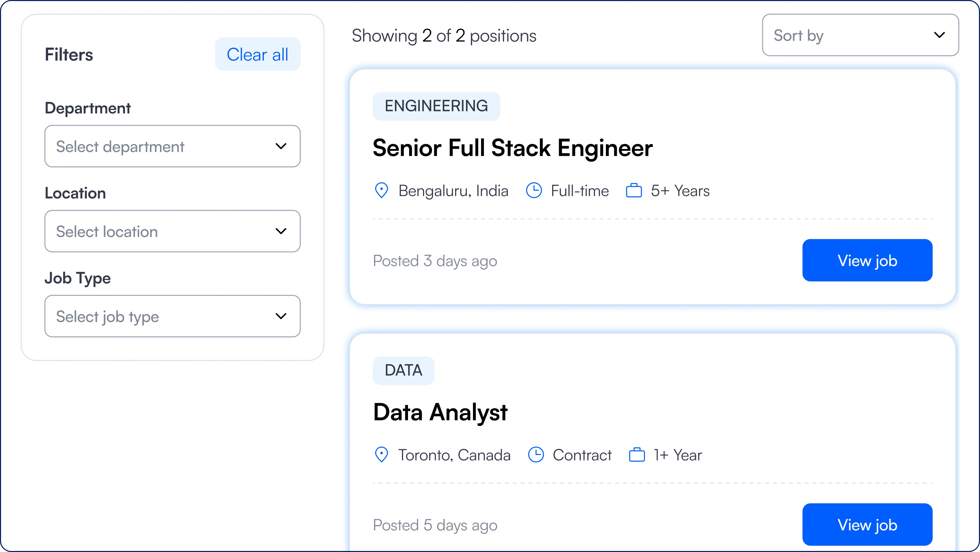Click chevron arrow in Sort by box
The width and height of the screenshot is (980, 552).
click(939, 35)
